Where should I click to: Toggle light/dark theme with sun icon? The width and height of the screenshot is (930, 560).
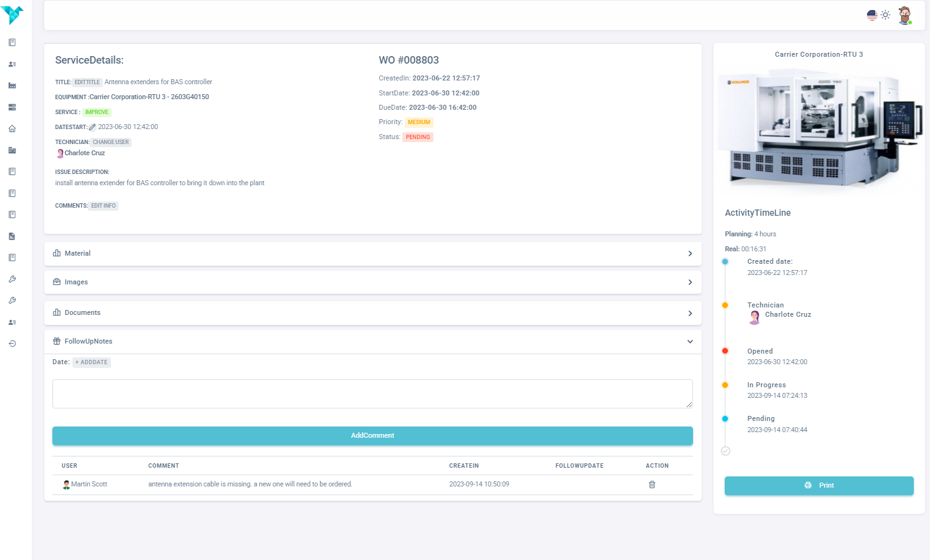(x=885, y=15)
